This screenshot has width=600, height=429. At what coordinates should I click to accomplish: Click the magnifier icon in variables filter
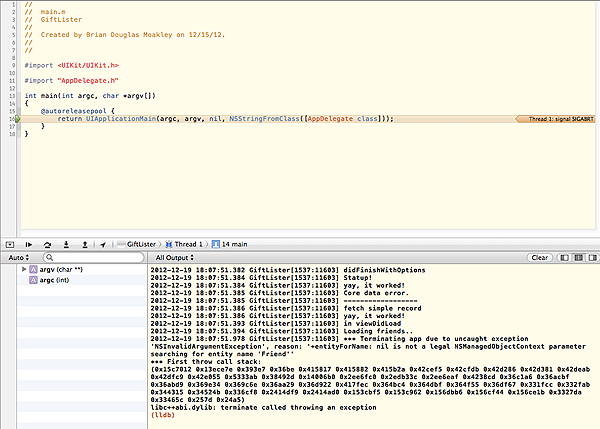pos(50,258)
